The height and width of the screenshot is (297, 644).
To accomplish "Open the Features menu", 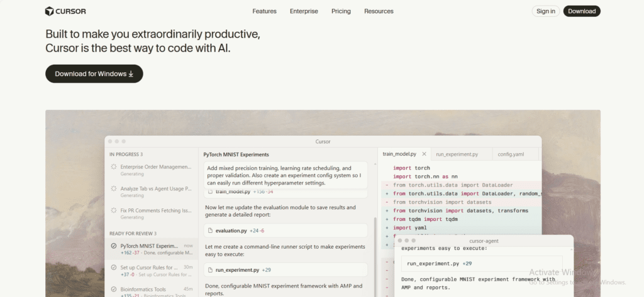I will 264,11.
